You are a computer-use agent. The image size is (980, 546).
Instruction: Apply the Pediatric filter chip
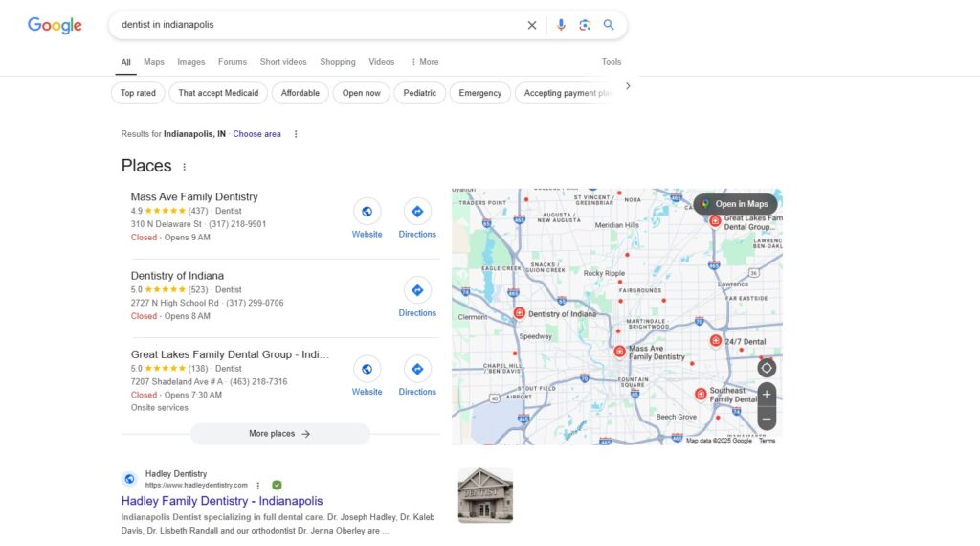(x=419, y=93)
